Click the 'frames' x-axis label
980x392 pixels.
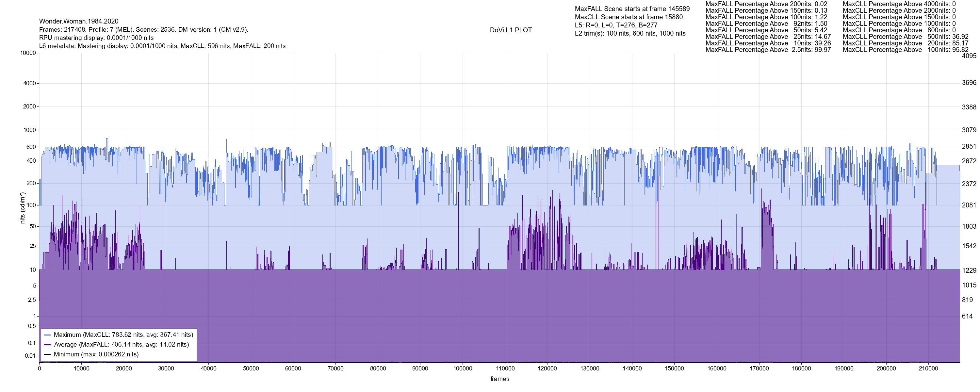click(499, 379)
